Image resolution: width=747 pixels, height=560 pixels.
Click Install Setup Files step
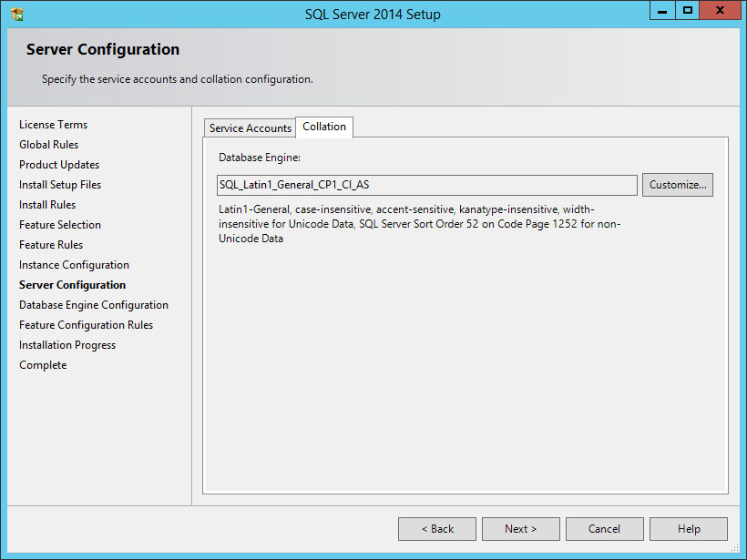[x=60, y=185]
